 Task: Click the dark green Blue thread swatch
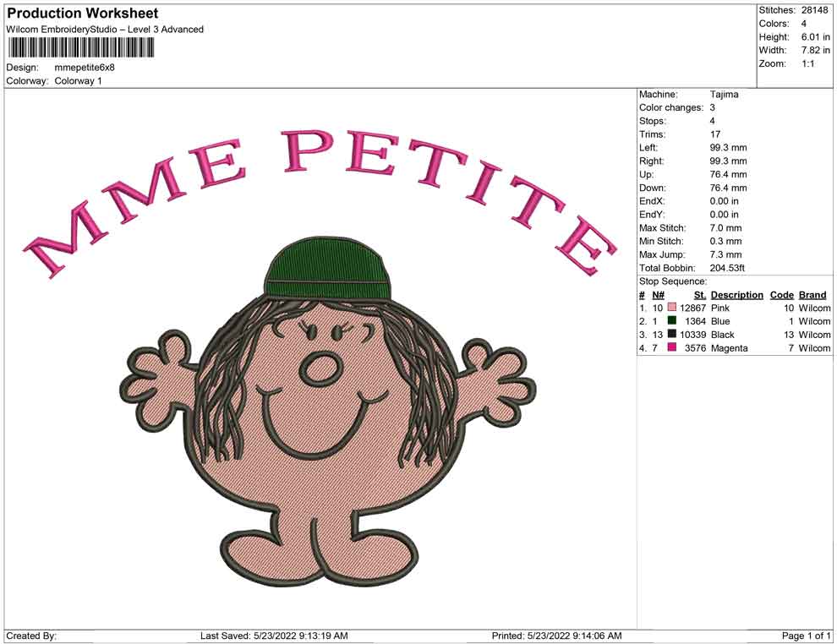point(672,320)
